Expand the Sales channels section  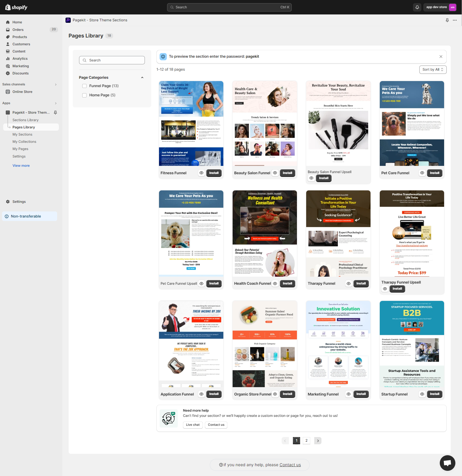(56, 85)
